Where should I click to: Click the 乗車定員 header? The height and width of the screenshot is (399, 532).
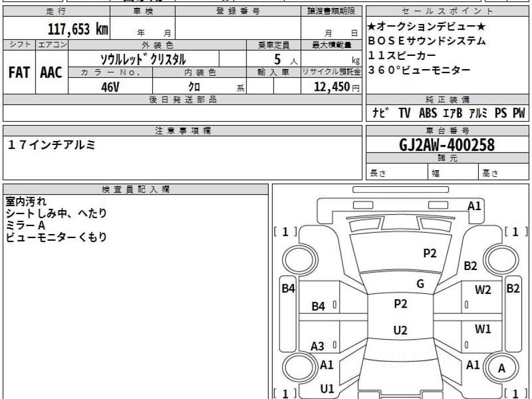274,45
